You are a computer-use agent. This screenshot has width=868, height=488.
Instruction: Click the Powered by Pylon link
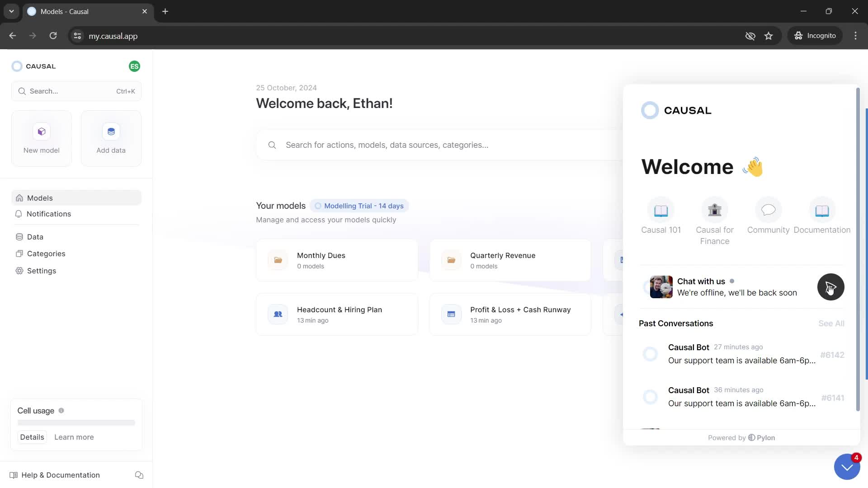coord(741,437)
